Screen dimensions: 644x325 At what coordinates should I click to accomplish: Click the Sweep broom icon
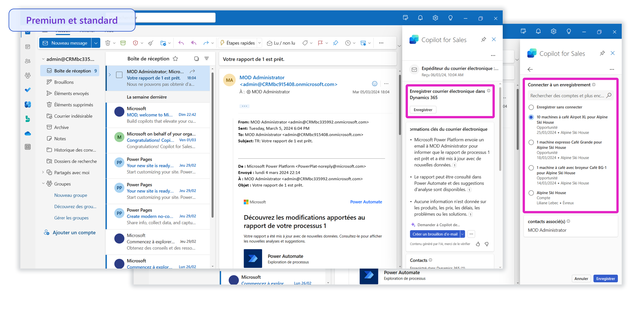pos(150,43)
